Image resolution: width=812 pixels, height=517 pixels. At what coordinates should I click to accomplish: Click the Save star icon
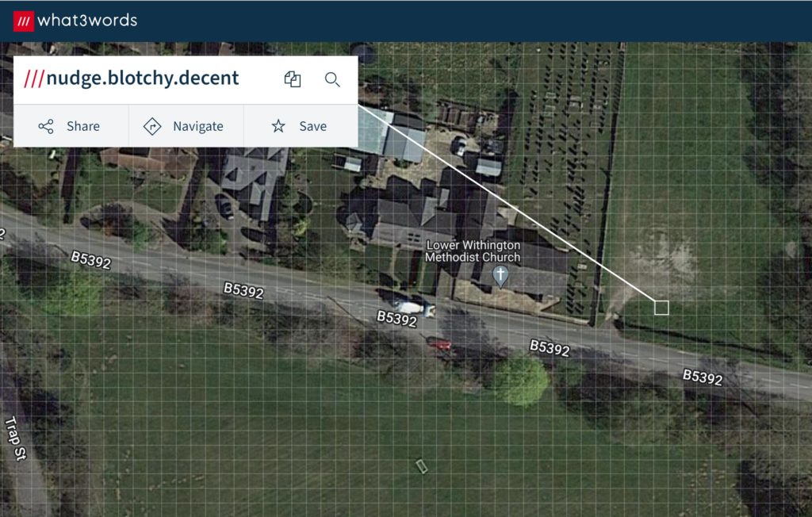(278, 126)
